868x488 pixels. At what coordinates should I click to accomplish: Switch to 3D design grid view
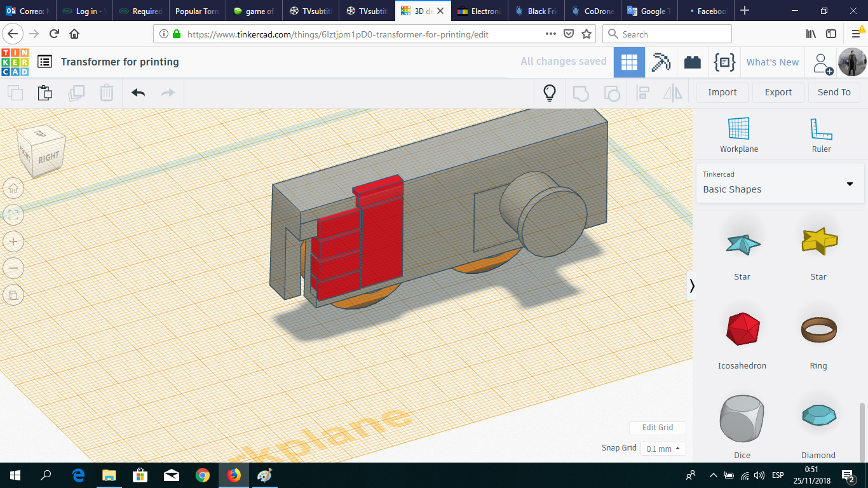coord(629,62)
